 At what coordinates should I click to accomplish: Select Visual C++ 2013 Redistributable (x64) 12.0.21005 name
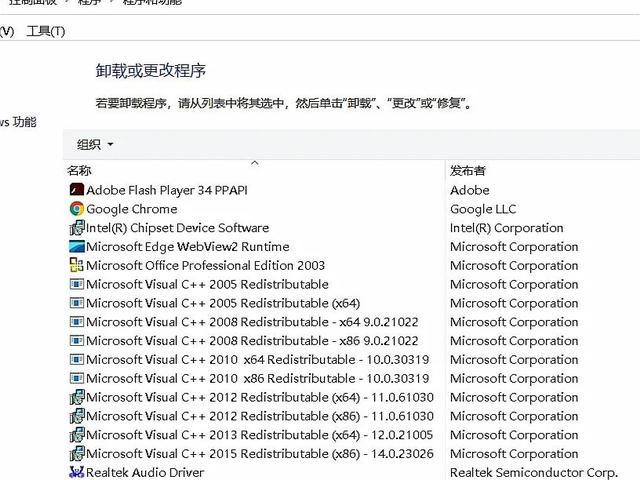[260, 435]
